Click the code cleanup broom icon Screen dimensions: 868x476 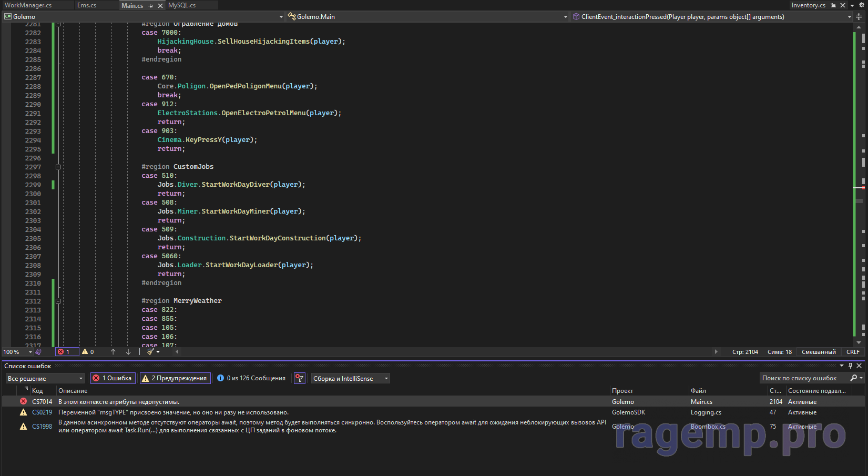(151, 352)
